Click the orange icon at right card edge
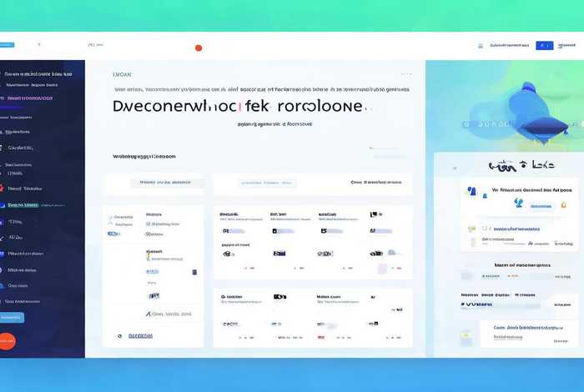Screen dimensions: 584x392 [564, 204]
